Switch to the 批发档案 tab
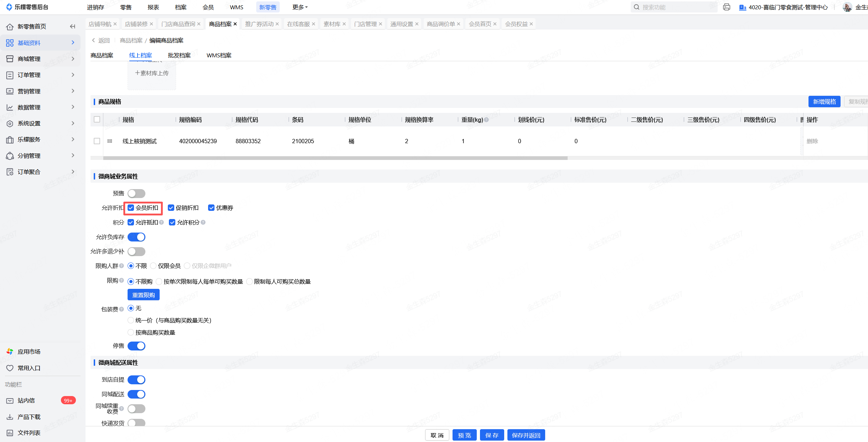868x442 pixels. click(x=179, y=55)
